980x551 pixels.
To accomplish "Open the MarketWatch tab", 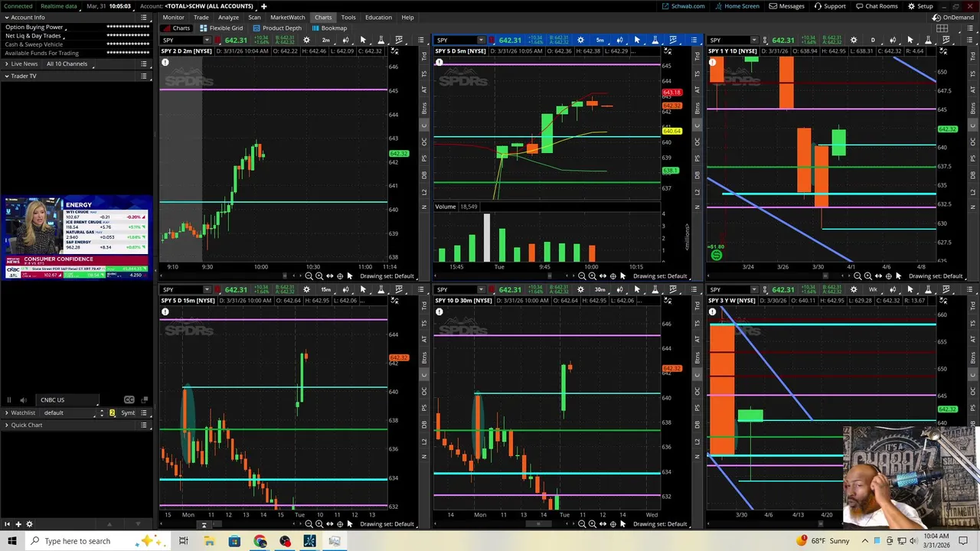I will [288, 17].
